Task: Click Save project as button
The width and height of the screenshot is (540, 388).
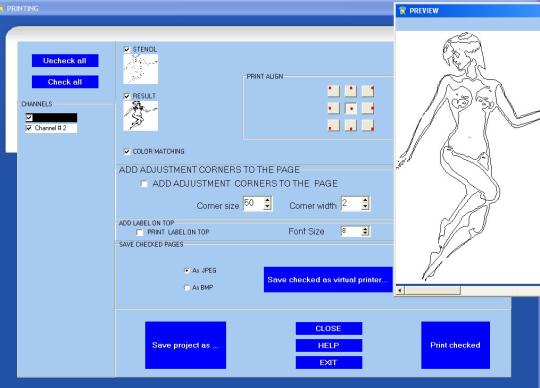Action: click(186, 345)
